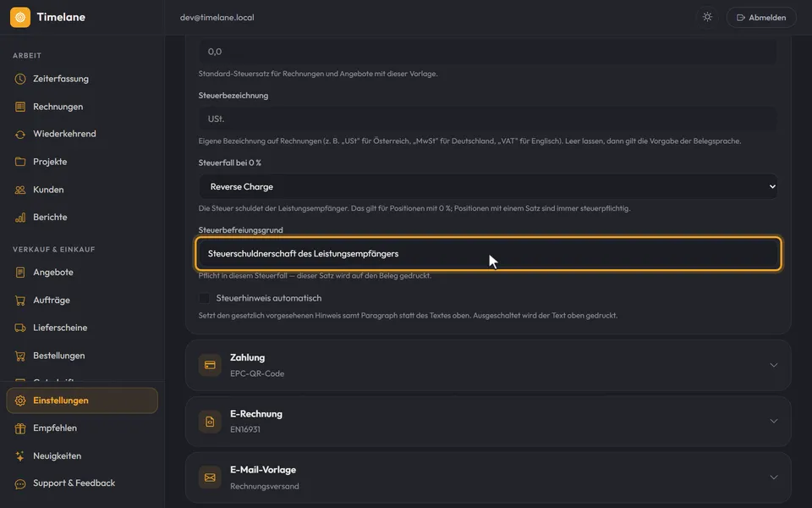Navigate to Kunden in sidebar
The image size is (812, 508).
point(82,190)
